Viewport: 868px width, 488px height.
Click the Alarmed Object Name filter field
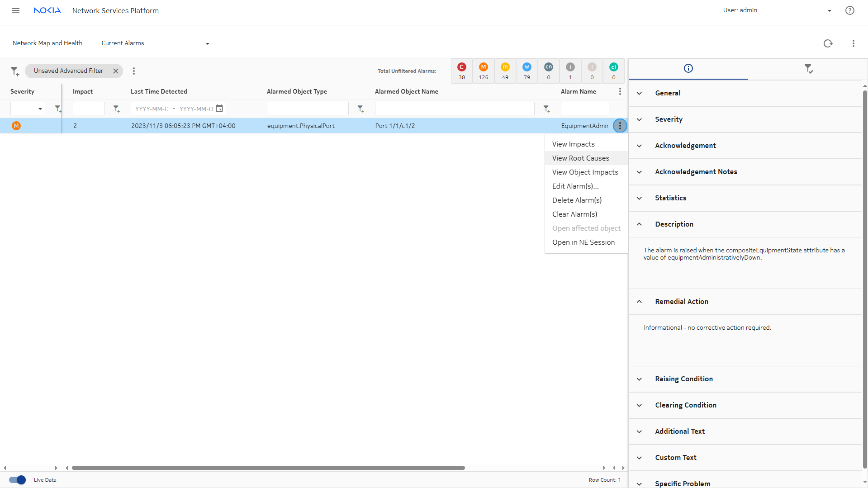pyautogui.click(x=454, y=109)
